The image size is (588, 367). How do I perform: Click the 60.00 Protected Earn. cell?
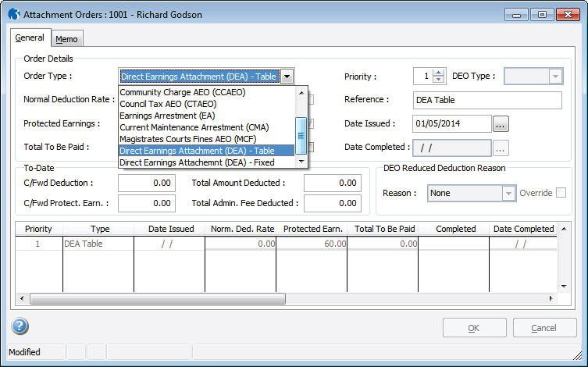point(312,244)
